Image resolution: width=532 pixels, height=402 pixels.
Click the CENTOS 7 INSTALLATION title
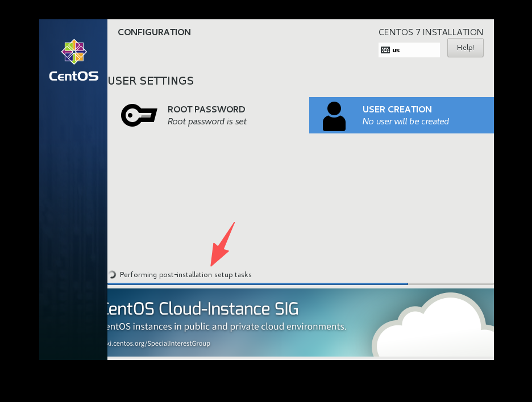tap(431, 32)
